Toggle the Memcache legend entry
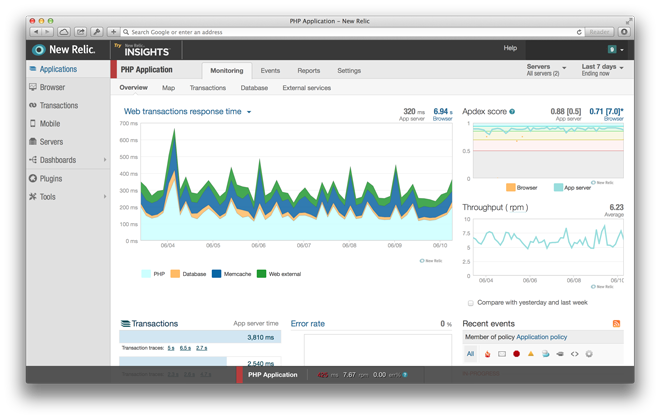Screen dimensions: 660x419 pyautogui.click(x=232, y=274)
